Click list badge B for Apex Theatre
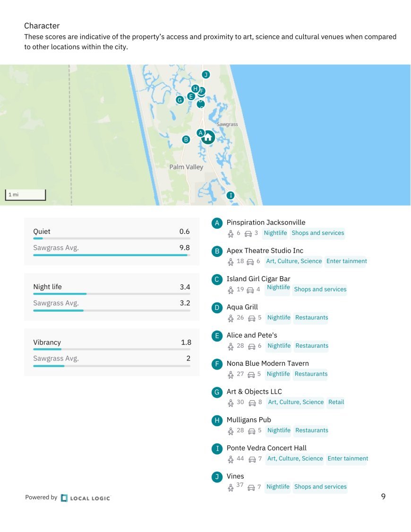 coord(217,251)
